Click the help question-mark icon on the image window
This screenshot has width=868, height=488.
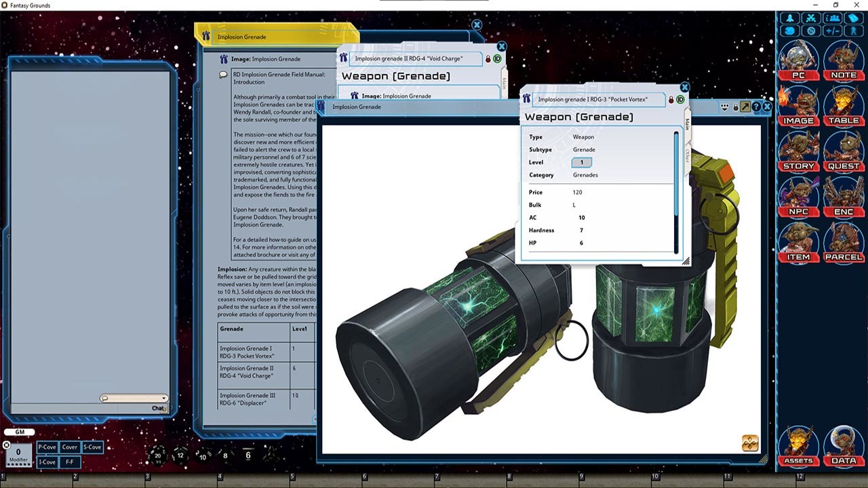[756, 107]
